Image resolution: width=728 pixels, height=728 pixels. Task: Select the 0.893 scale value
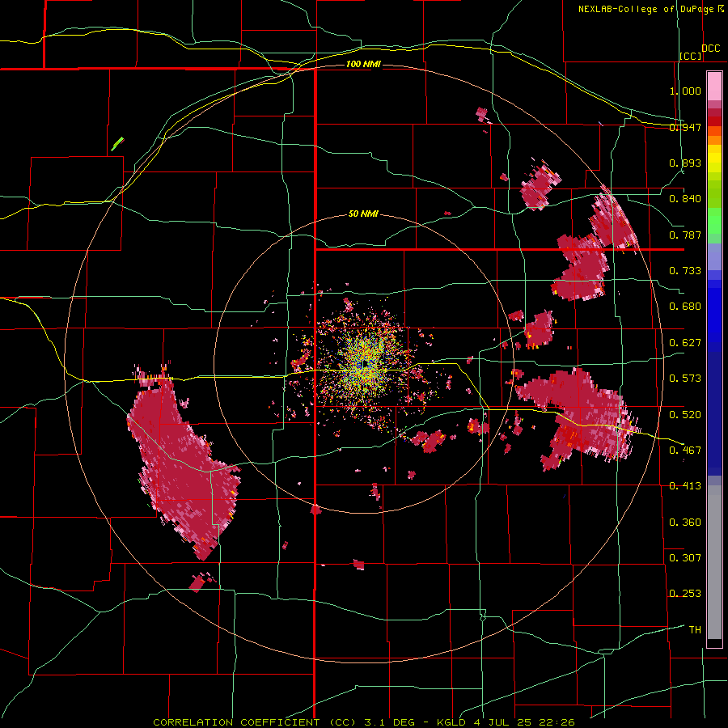[x=685, y=163]
